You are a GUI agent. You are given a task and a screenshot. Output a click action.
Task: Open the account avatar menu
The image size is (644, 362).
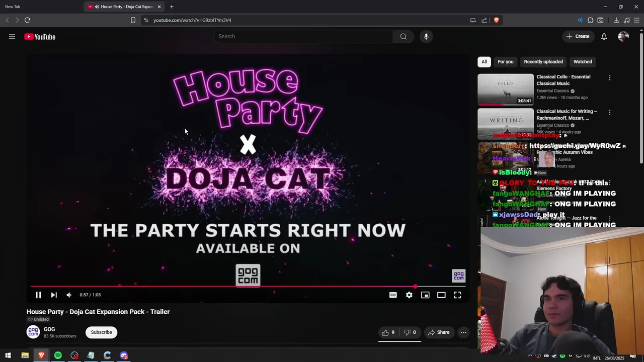point(623,36)
